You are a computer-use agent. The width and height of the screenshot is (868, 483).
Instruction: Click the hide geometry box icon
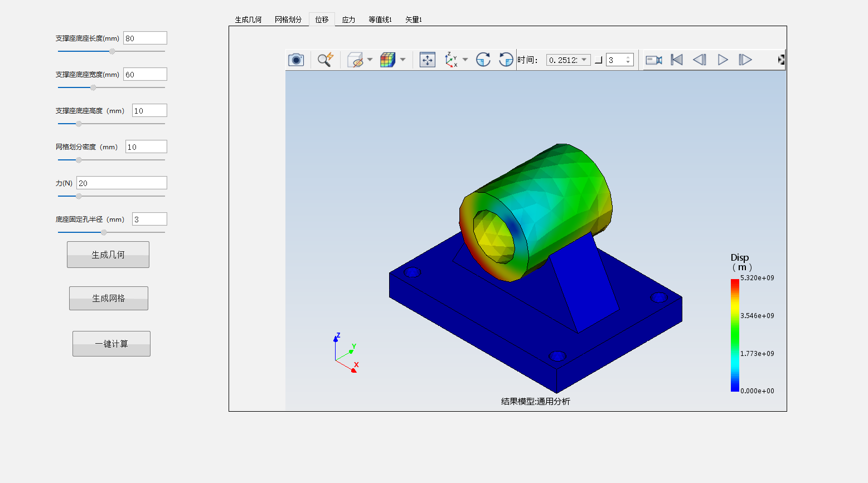355,60
